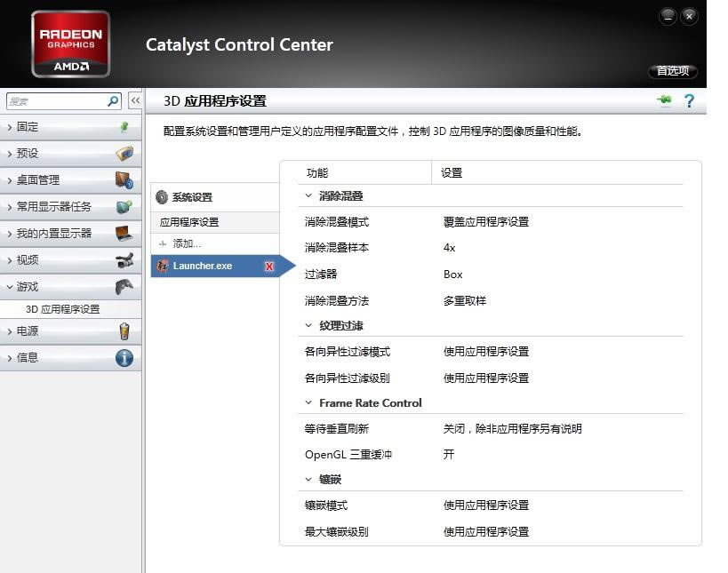Click the 信息 blue info icon
The image size is (728, 573).
tap(124, 358)
